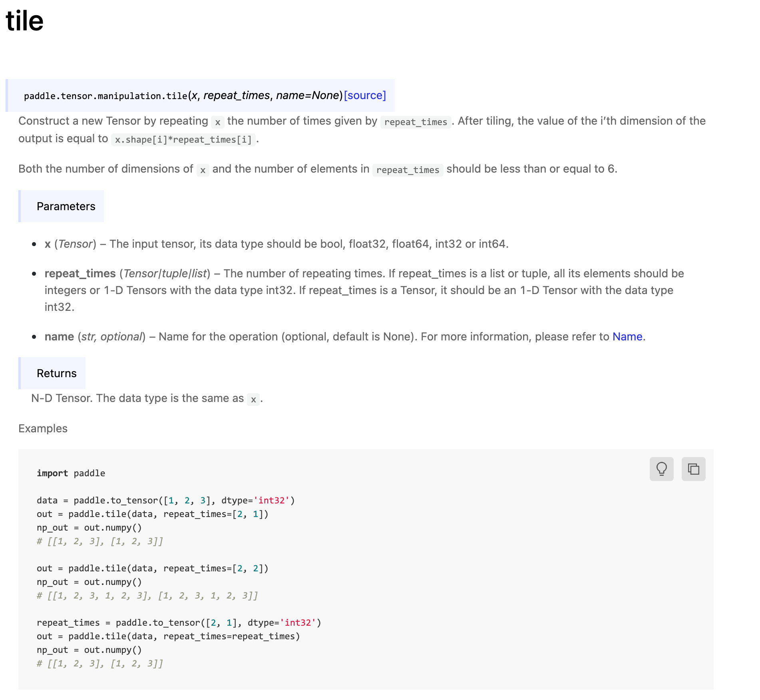Click the Parameters section label
Image resolution: width=760 pixels, height=700 pixels.
tap(66, 206)
